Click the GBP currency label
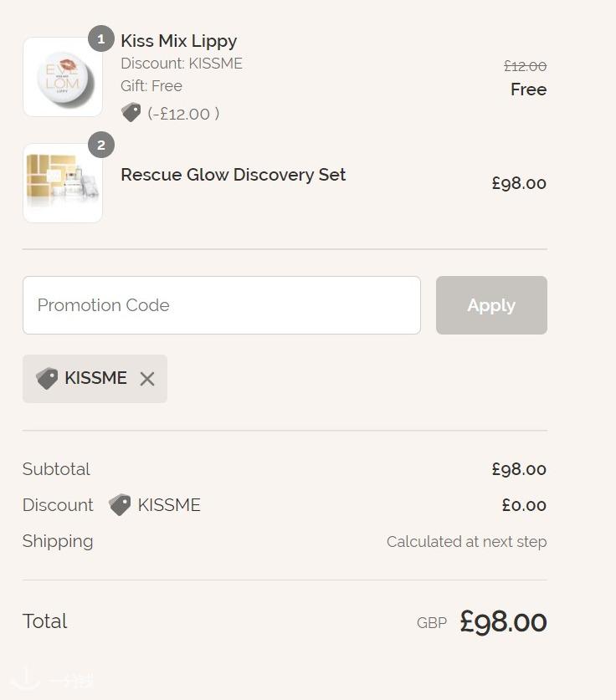616x700 pixels. 432,623
